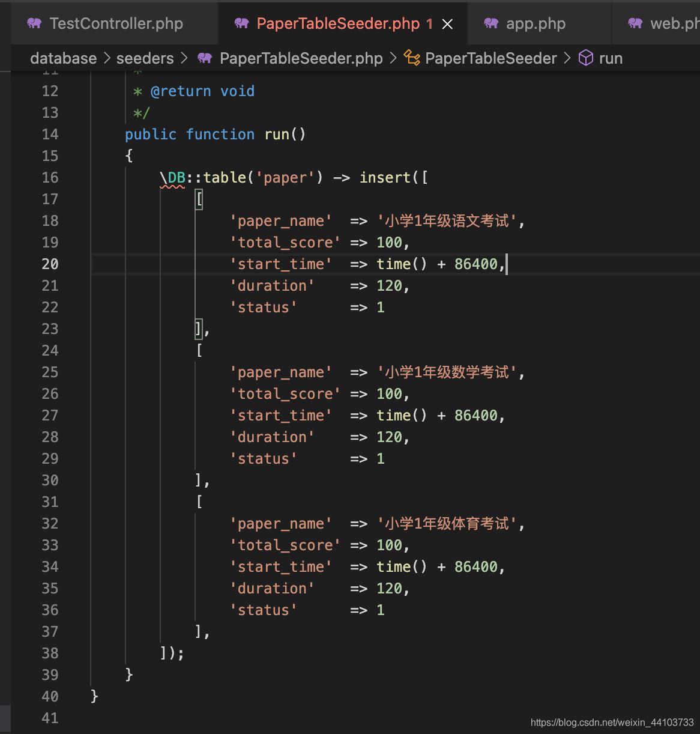Switch to the TestController.php tab

116,23
